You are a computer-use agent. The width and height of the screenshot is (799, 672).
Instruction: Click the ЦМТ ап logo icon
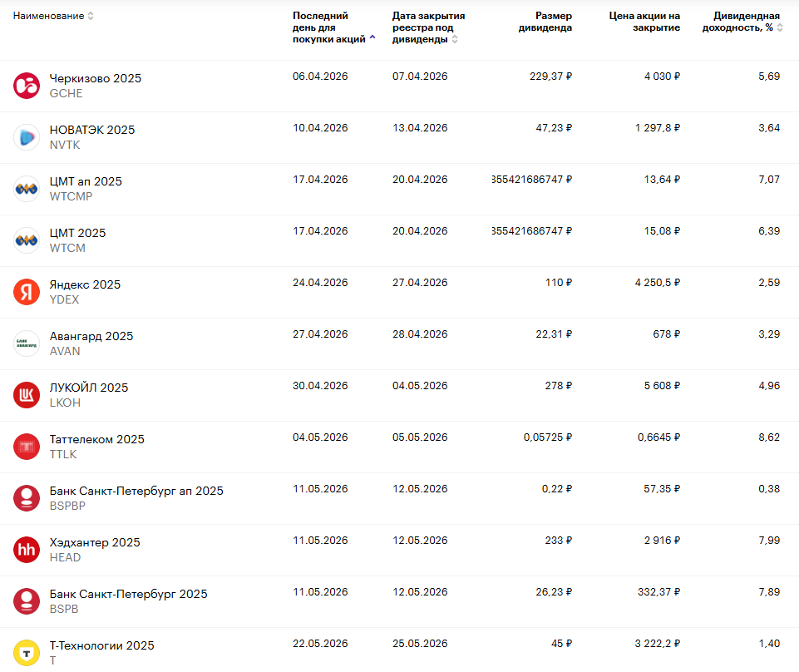click(27, 189)
